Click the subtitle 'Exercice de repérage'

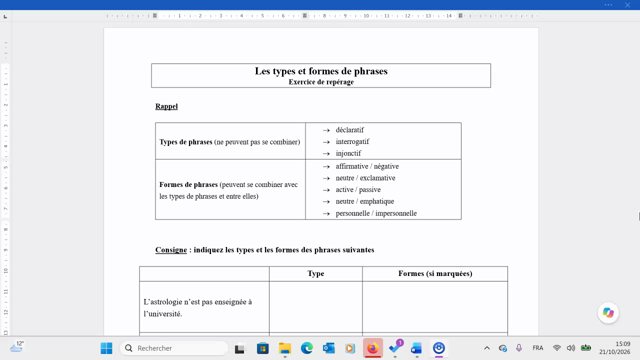[321, 82]
